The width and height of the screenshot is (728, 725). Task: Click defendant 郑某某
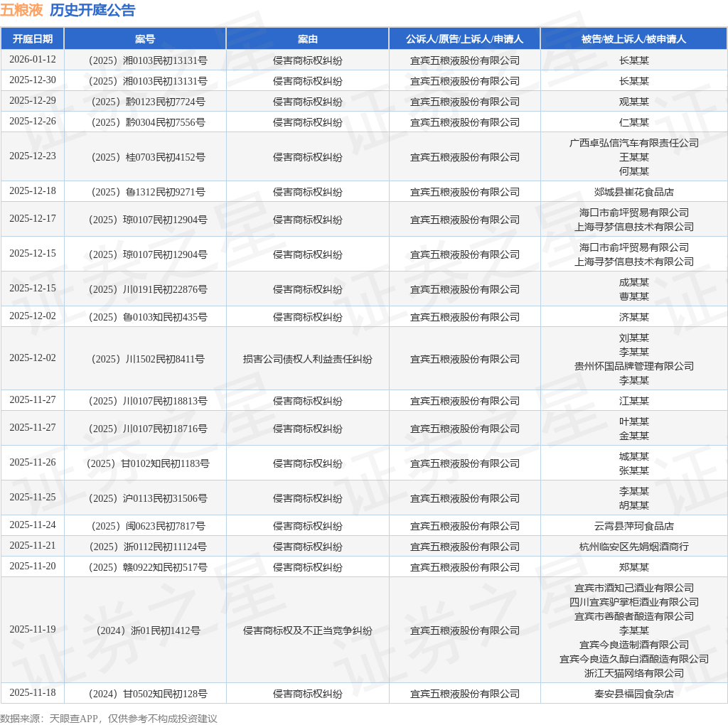pyautogui.click(x=633, y=567)
